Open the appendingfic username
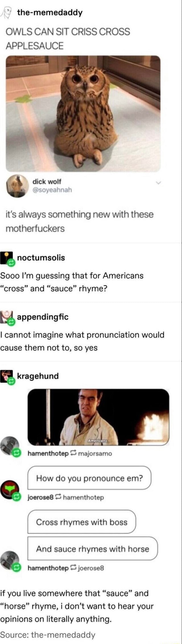 point(43,317)
